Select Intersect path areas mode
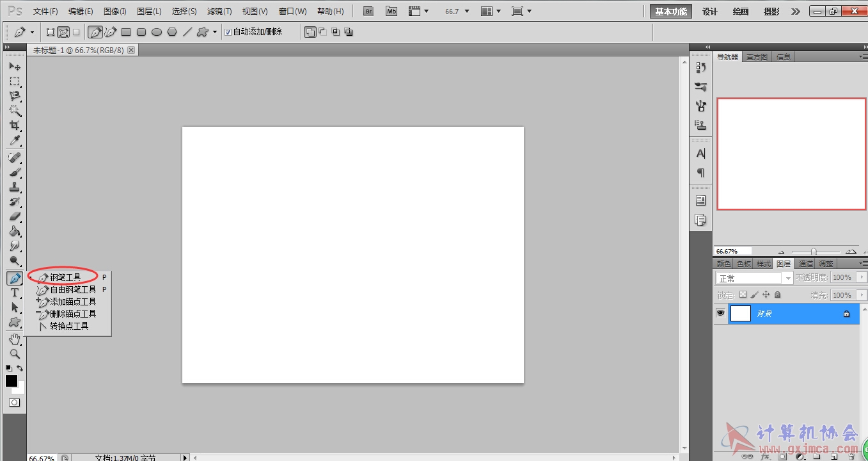The width and height of the screenshot is (868, 461). (x=336, y=32)
